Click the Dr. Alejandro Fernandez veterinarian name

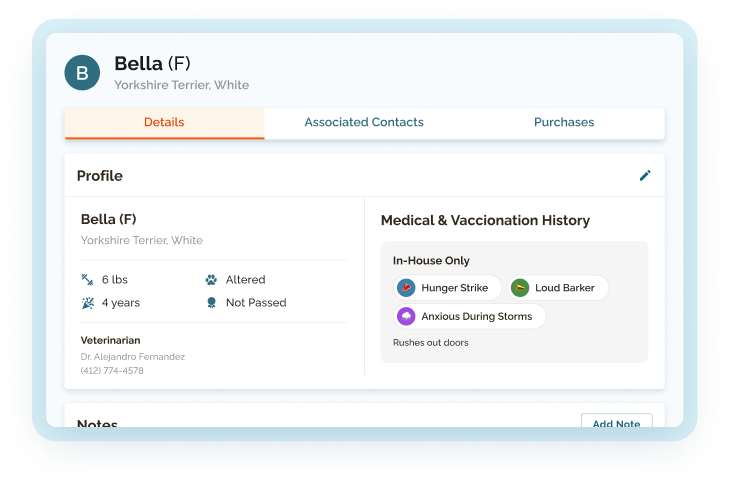[133, 357]
